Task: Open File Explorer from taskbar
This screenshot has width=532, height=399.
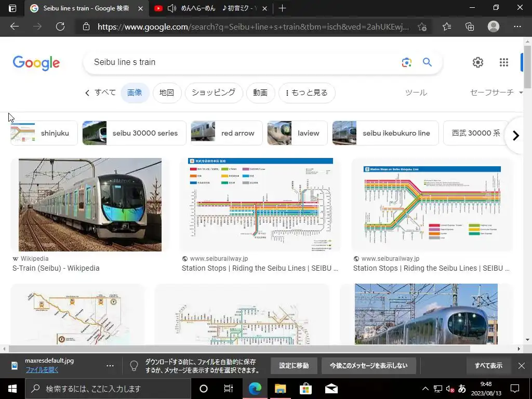Action: point(280,389)
